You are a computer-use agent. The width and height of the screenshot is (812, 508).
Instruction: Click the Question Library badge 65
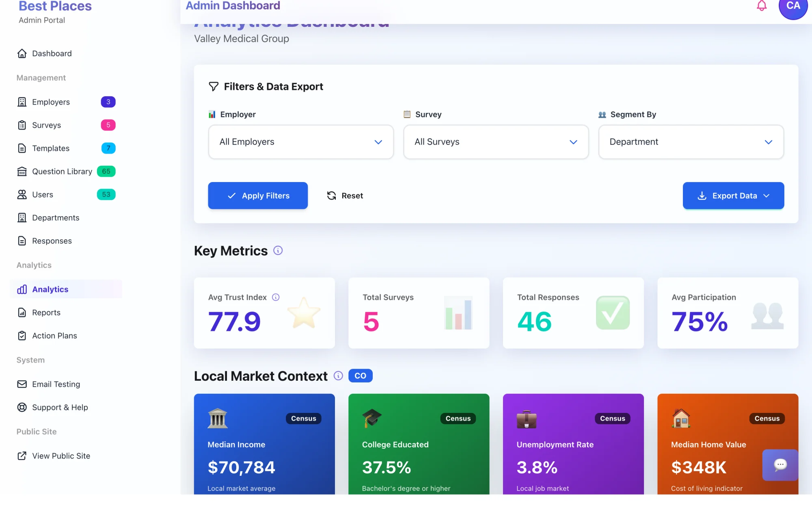tap(106, 172)
